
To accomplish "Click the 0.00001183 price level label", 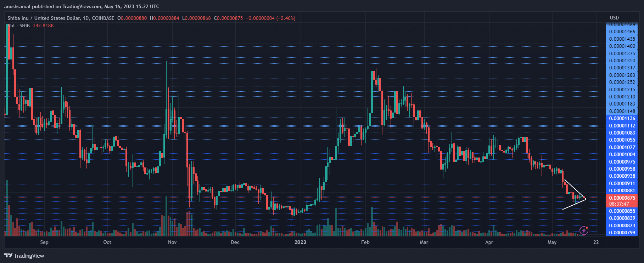I will pyautogui.click(x=622, y=104).
